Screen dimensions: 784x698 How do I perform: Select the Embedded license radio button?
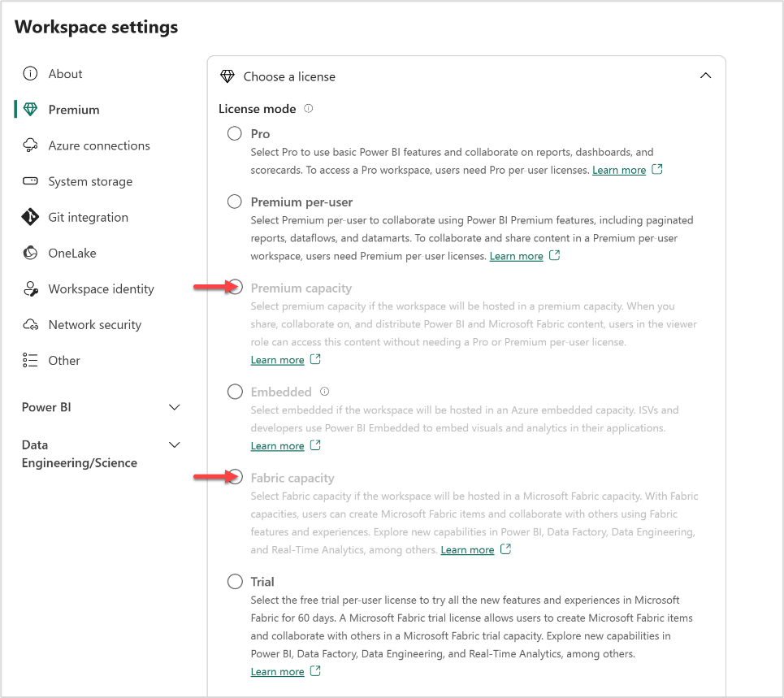(235, 392)
